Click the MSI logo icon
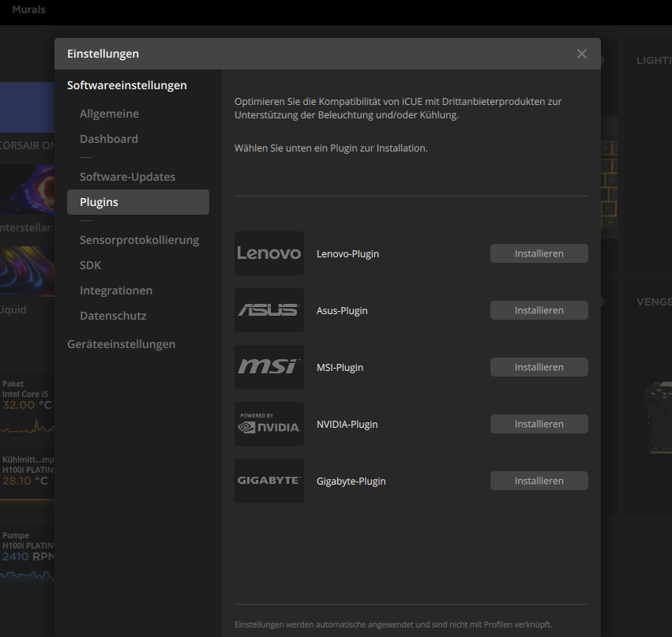This screenshot has height=637, width=672. (x=269, y=367)
